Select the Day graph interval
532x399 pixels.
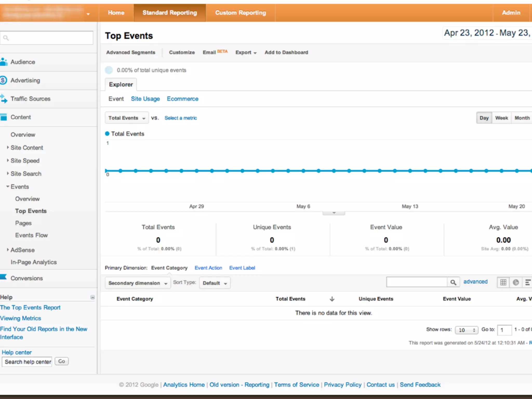click(484, 118)
